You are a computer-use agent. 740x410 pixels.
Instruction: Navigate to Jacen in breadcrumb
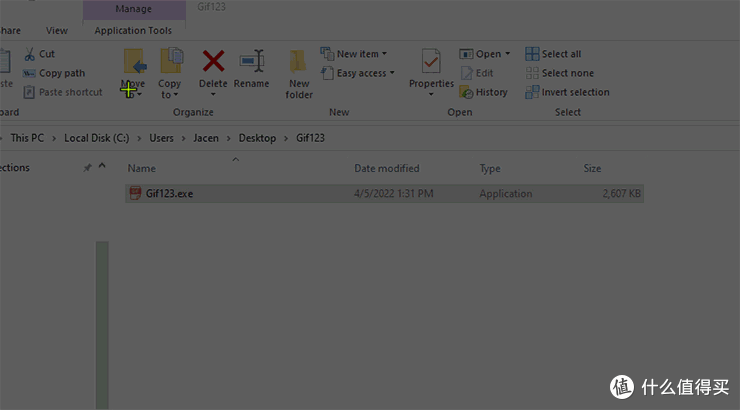pos(206,138)
